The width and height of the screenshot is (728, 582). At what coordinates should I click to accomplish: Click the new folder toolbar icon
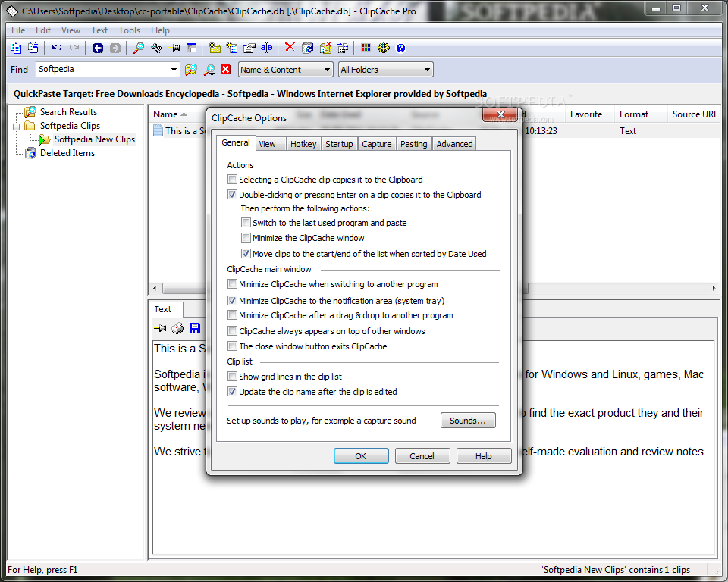(215, 48)
